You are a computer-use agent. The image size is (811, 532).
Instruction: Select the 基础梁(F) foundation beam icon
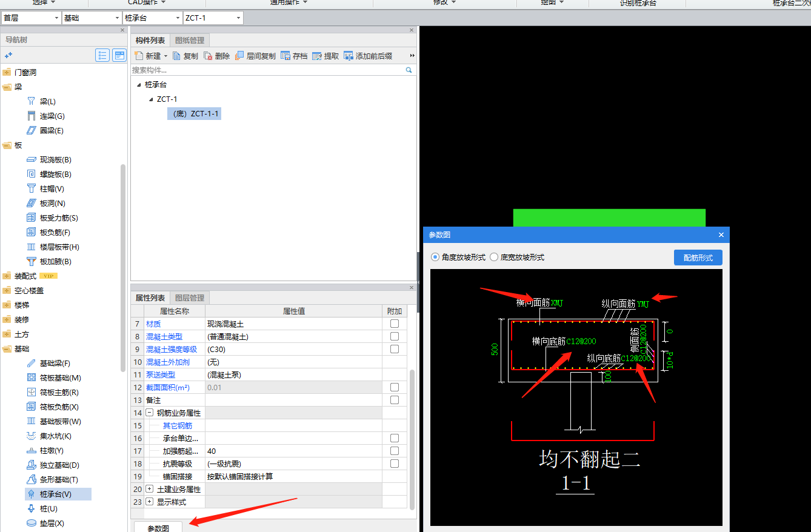pyautogui.click(x=32, y=363)
